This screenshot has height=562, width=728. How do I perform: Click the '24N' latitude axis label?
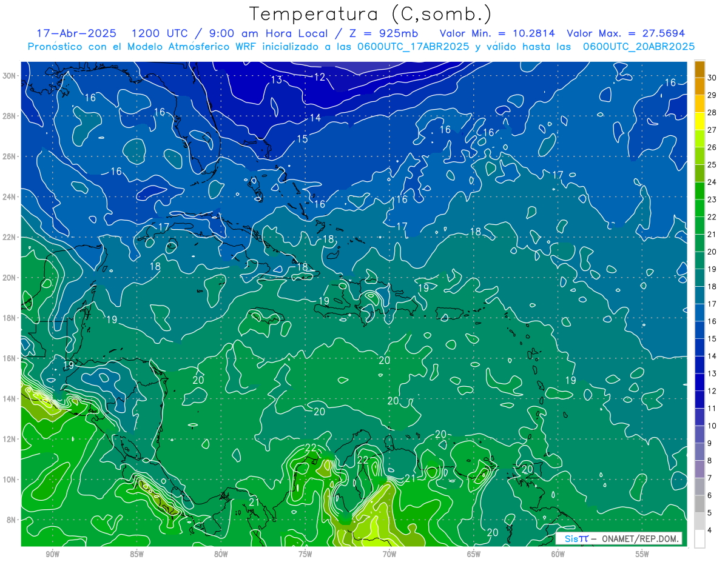pos(9,197)
